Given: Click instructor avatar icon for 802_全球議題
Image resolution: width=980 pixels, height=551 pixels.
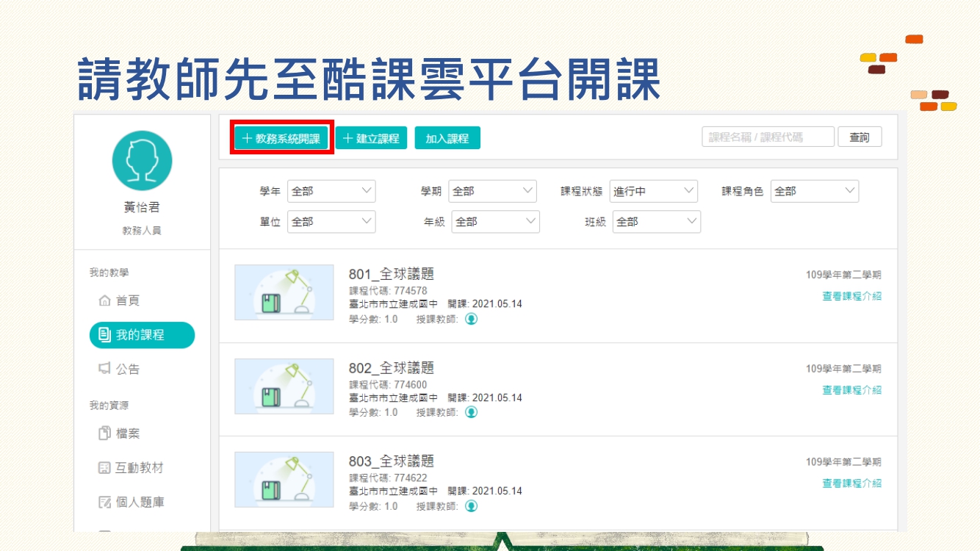Looking at the screenshot, I should coord(472,412).
